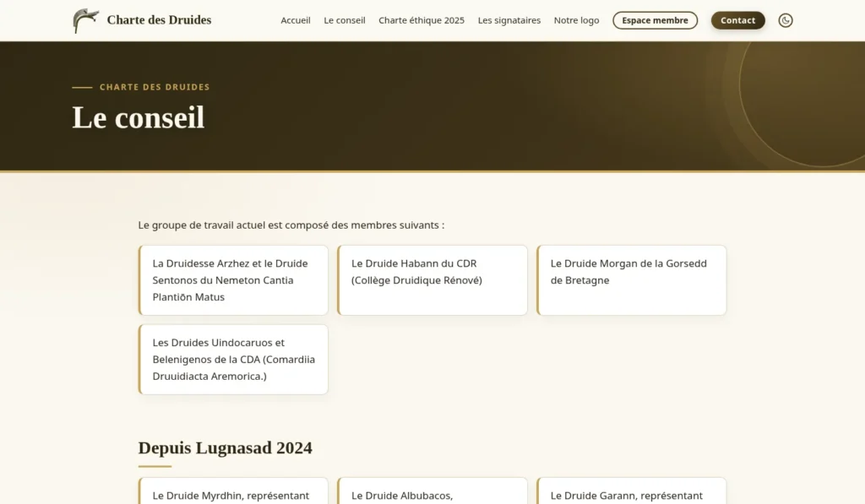The width and height of the screenshot is (865, 504).
Task: Open the Charte des Druides site title link
Action: tap(159, 20)
